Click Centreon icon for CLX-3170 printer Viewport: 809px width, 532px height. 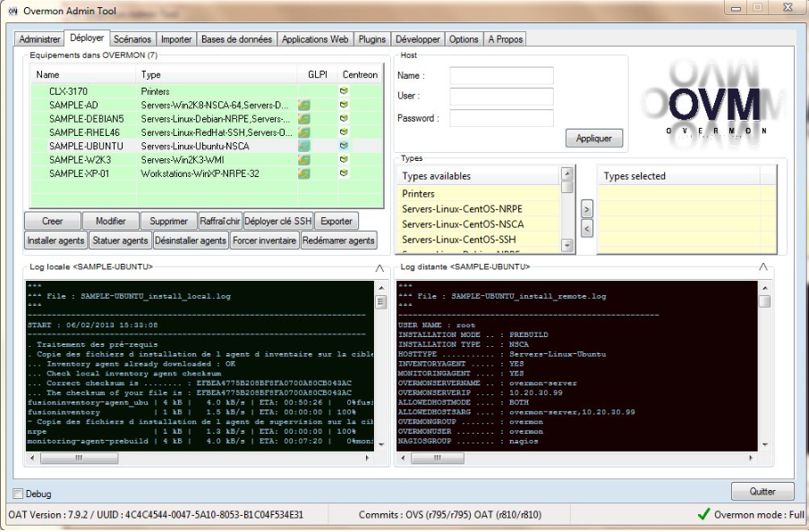[344, 91]
